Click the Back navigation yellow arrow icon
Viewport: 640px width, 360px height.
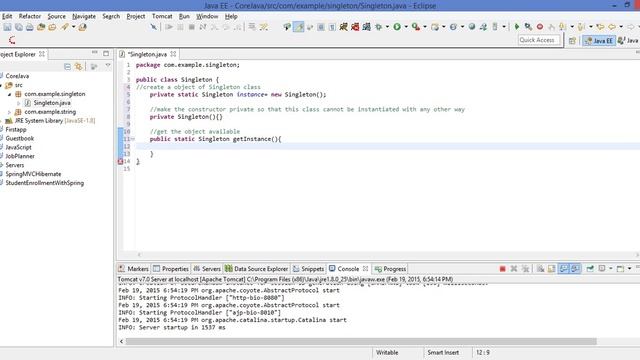(x=612, y=27)
